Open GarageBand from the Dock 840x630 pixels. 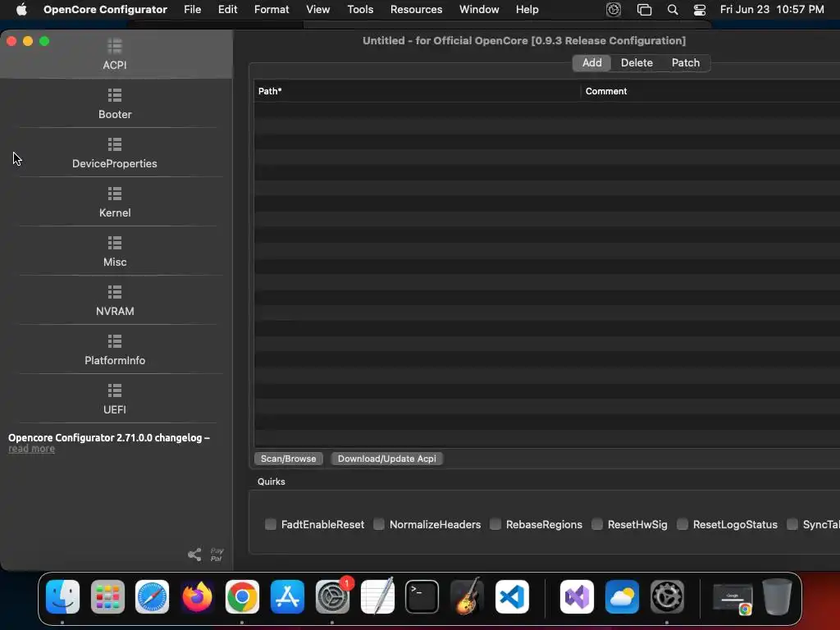(x=467, y=597)
